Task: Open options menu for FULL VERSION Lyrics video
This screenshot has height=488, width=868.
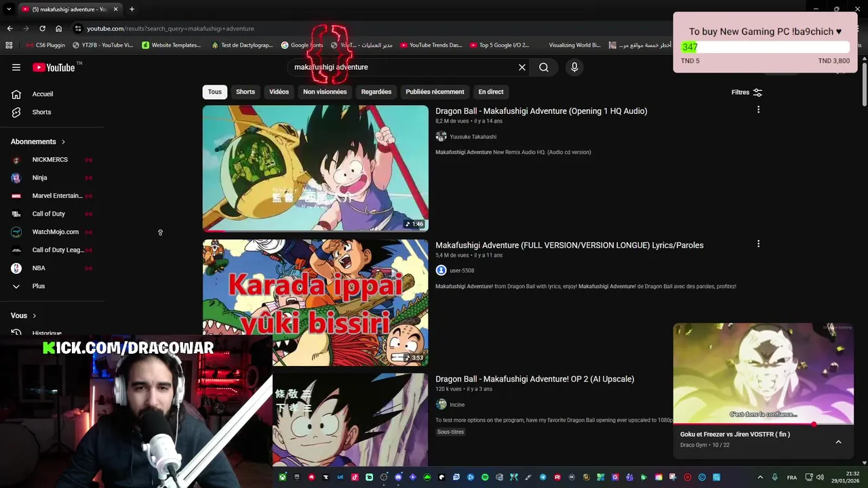Action: click(x=758, y=244)
